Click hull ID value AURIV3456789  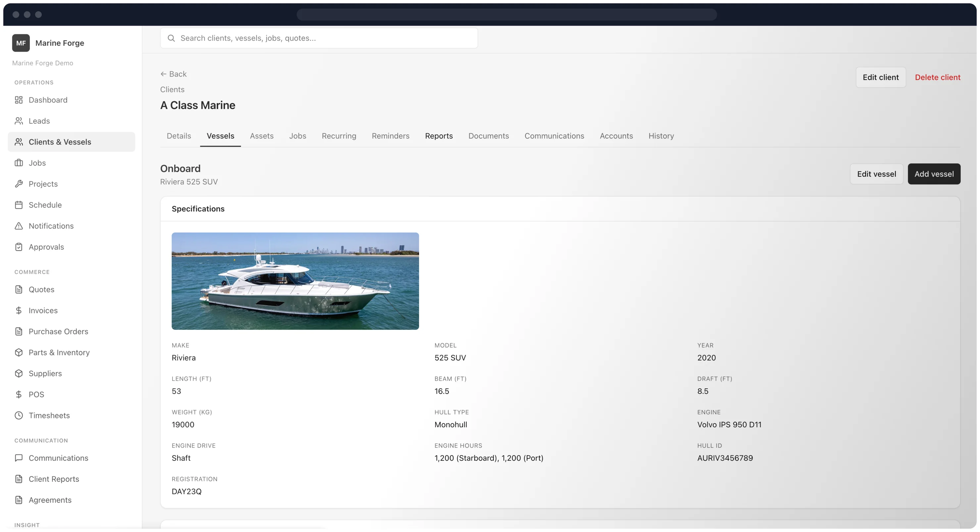(x=725, y=458)
